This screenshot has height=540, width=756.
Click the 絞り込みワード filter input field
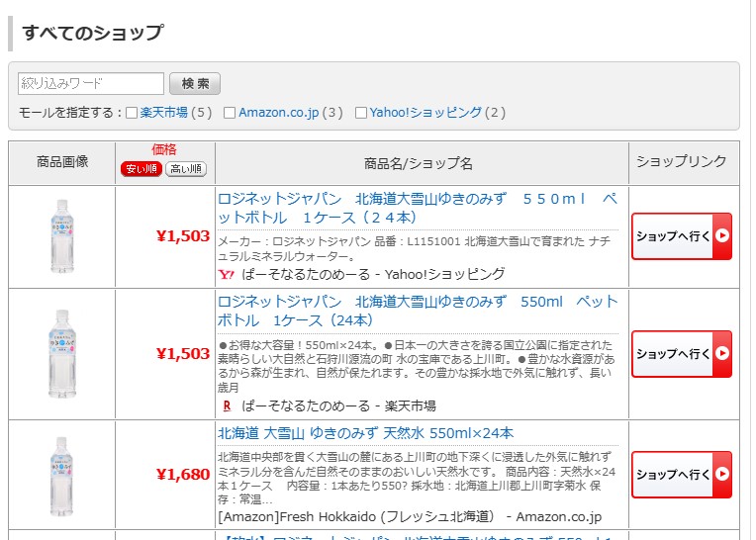[x=91, y=84]
